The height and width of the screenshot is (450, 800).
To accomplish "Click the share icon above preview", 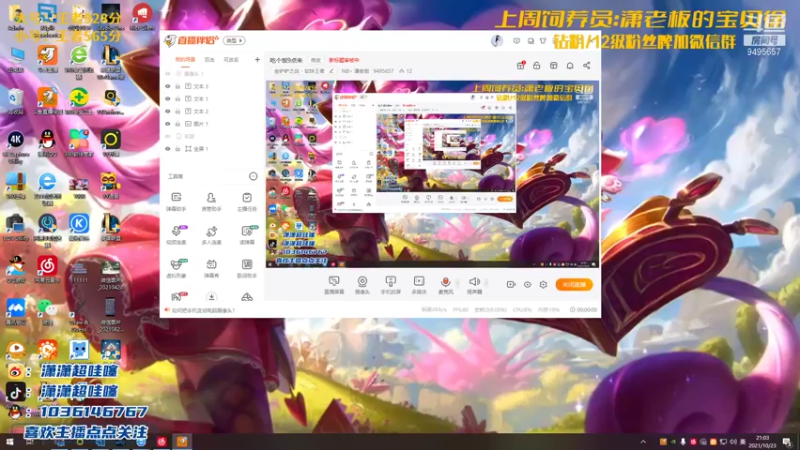I will pos(587,65).
